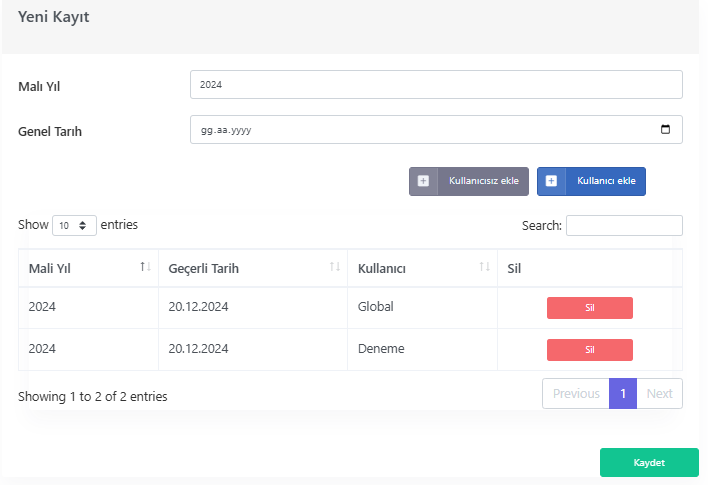708x485 pixels.
Task: Click the Kullanıcı ekle button
Action: pos(591,181)
